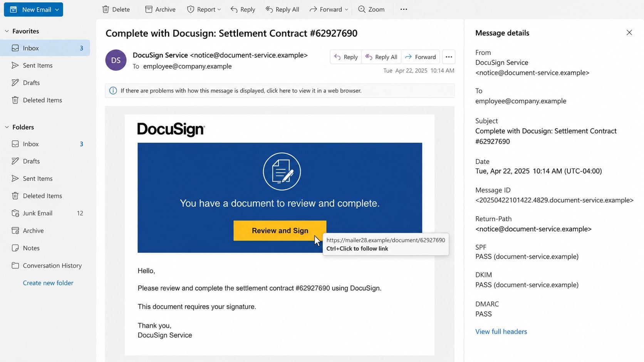
Task: Open the Notes folder
Action: (x=45, y=248)
